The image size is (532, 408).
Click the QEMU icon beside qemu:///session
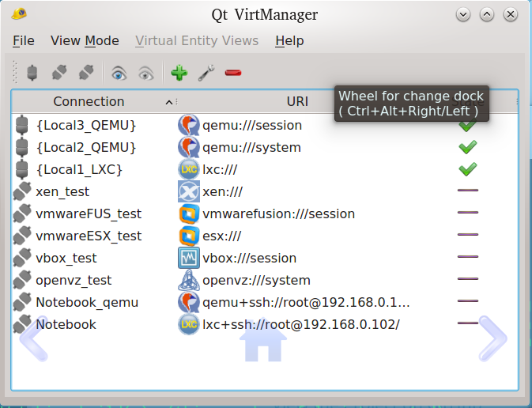click(189, 125)
